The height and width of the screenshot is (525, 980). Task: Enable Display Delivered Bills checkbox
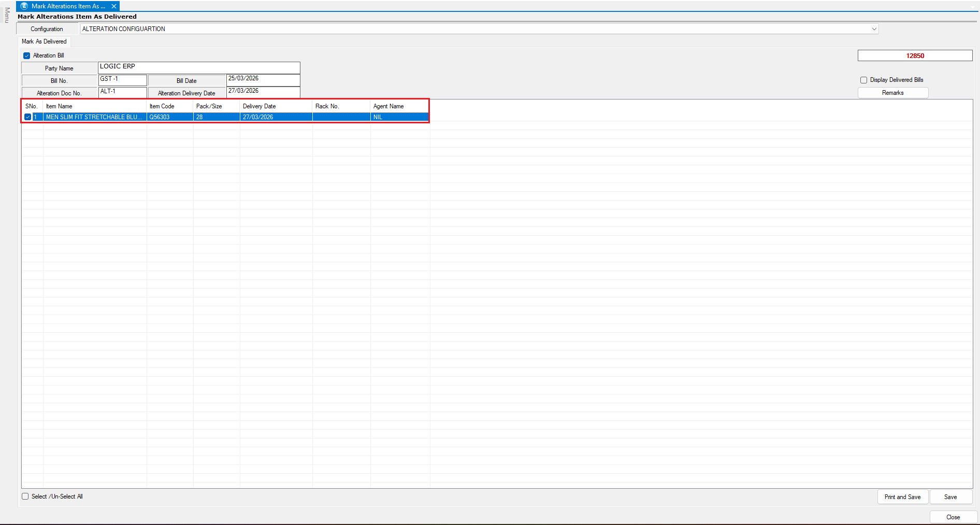pyautogui.click(x=863, y=80)
